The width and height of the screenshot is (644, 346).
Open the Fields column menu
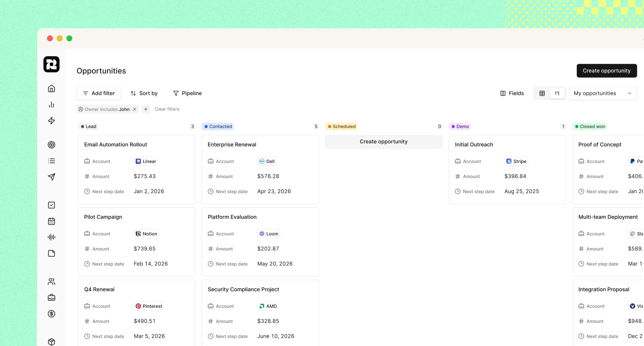click(x=512, y=93)
